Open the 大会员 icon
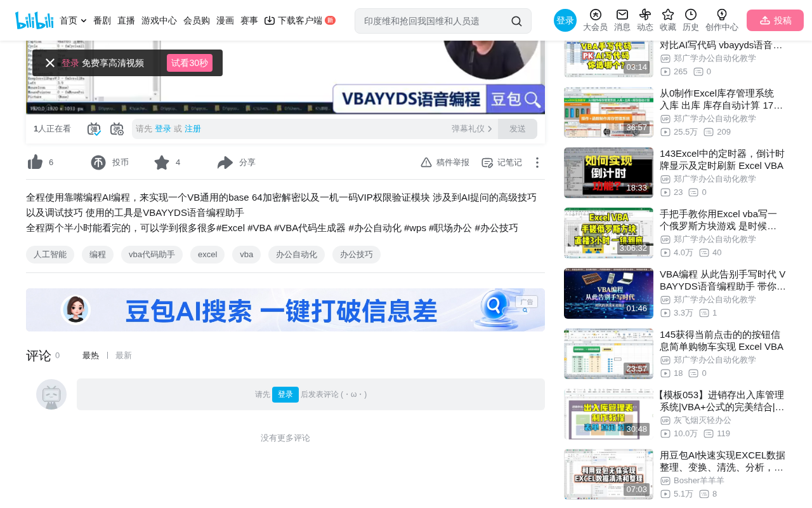 pyautogui.click(x=595, y=15)
